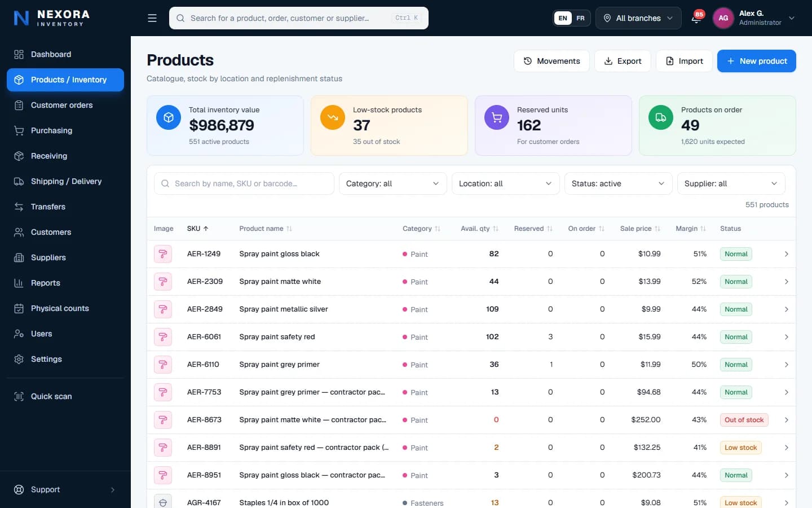Click the Total inventory value cube icon
This screenshot has height=508, width=812.
tap(169, 117)
